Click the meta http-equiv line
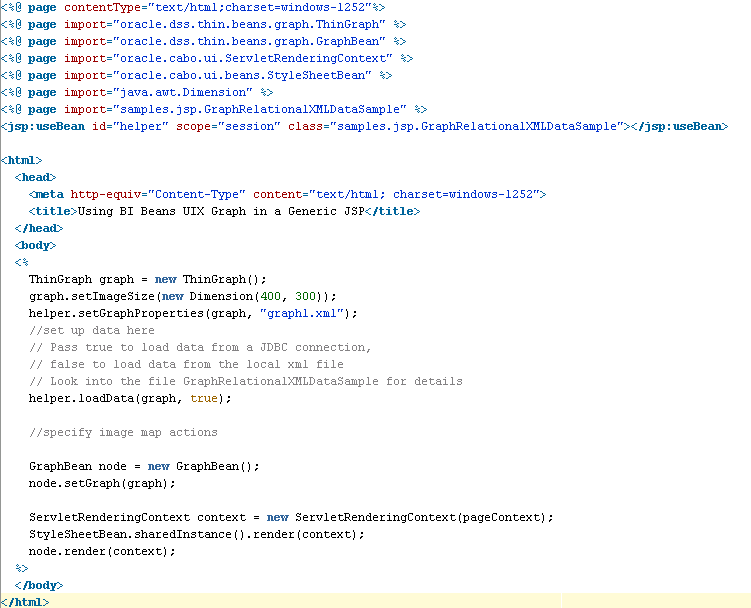The image size is (751, 608). pos(287,194)
